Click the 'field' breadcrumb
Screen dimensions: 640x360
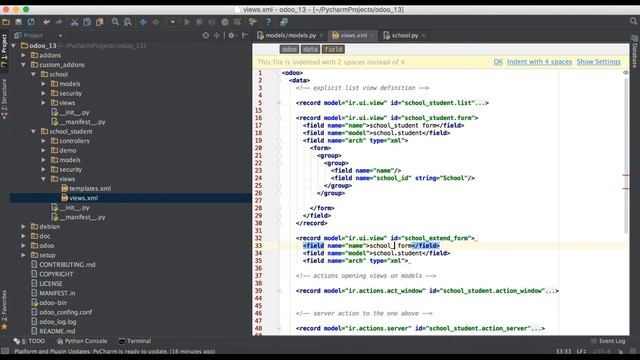coord(333,49)
